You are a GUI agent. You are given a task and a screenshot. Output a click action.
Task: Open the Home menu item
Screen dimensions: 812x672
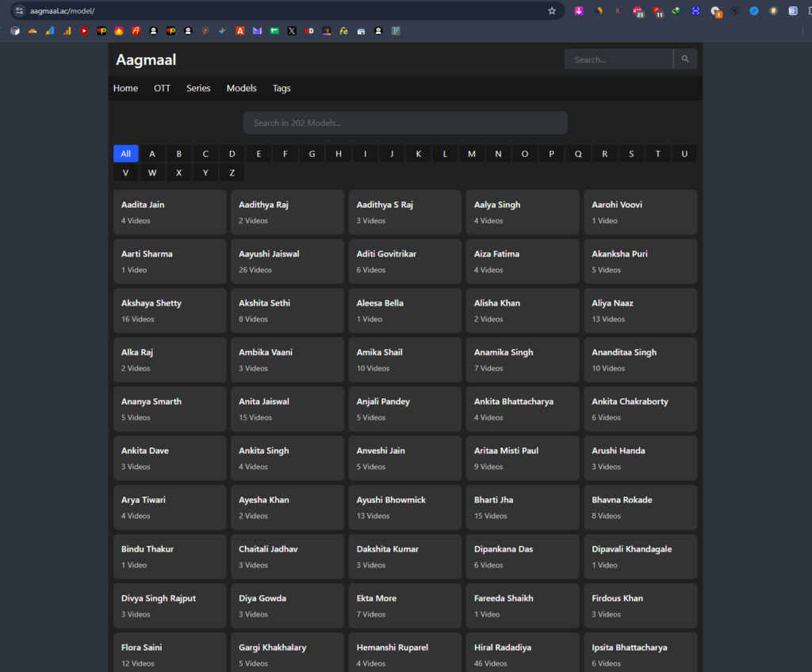[x=126, y=88]
